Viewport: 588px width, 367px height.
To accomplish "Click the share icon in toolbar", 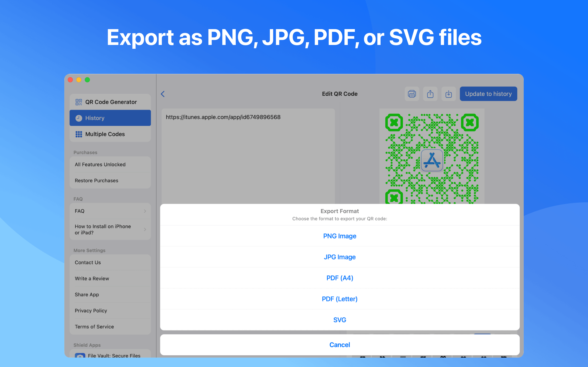I will 430,94.
